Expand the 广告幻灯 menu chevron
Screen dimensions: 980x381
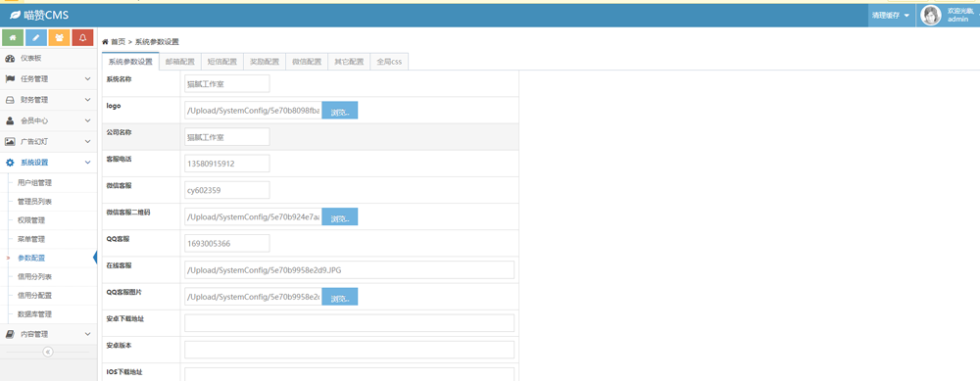pyautogui.click(x=87, y=142)
